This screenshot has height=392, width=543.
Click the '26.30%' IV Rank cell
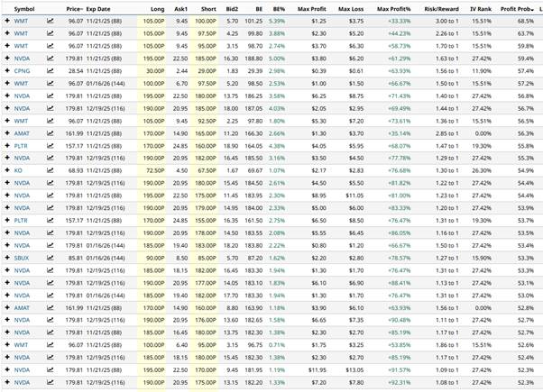pyautogui.click(x=482, y=170)
